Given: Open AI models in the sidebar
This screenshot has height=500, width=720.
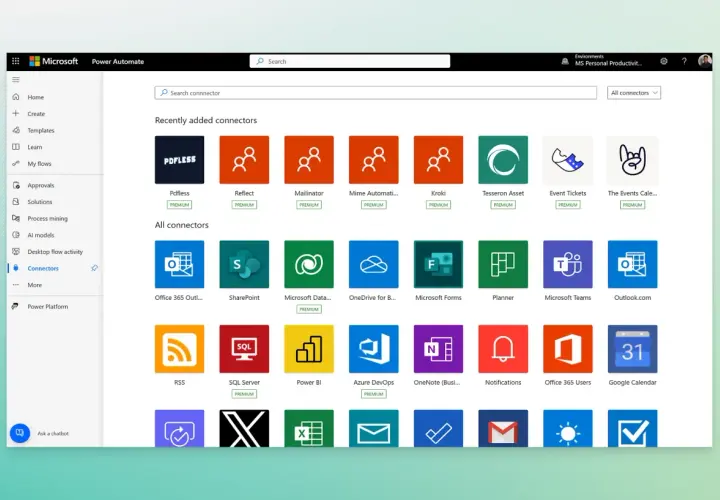Looking at the screenshot, I should coord(40,235).
